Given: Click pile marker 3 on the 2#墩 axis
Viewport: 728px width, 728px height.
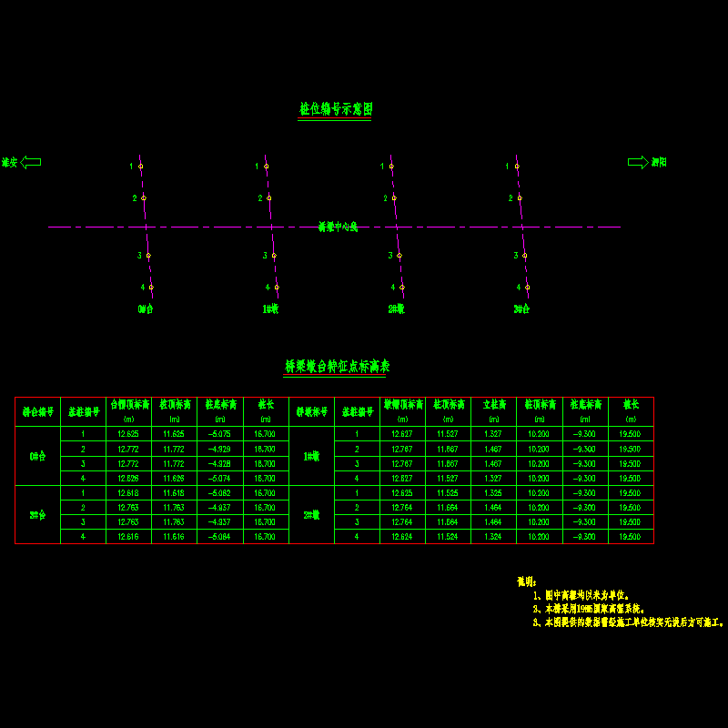Looking at the screenshot, I should pos(399,256).
